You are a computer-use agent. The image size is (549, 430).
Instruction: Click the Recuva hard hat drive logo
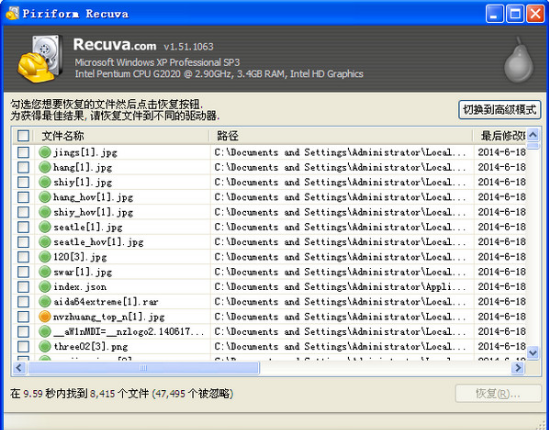click(x=40, y=58)
